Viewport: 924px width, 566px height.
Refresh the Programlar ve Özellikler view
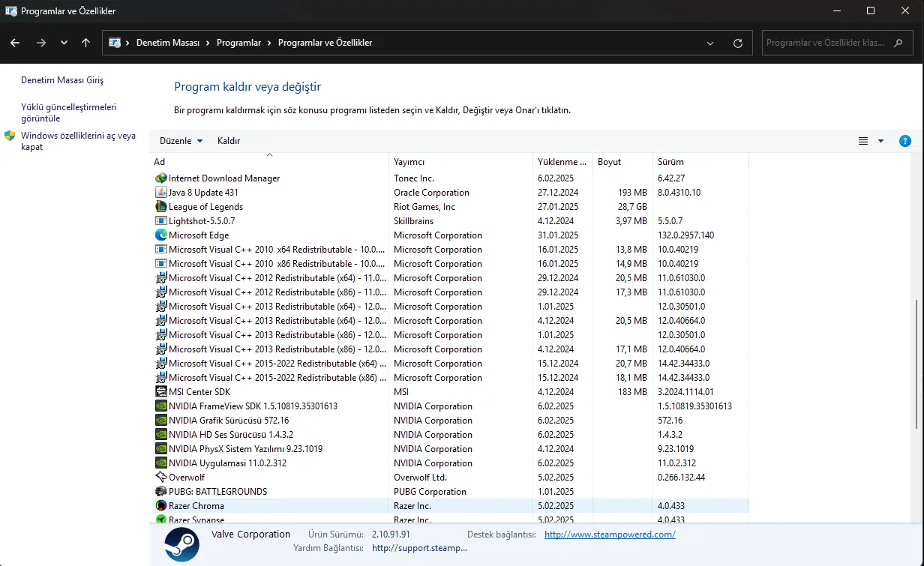(x=738, y=43)
